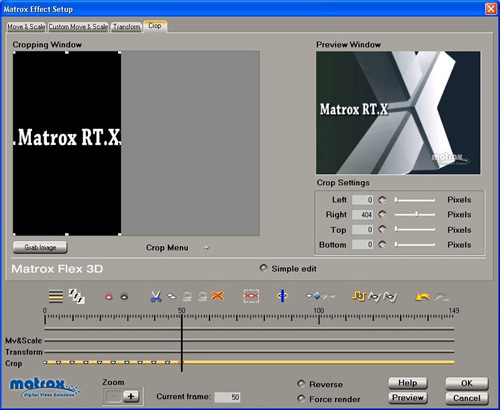Click the disabled Zoom minus button
Viewport: 500px width, 410px height.
click(x=114, y=396)
